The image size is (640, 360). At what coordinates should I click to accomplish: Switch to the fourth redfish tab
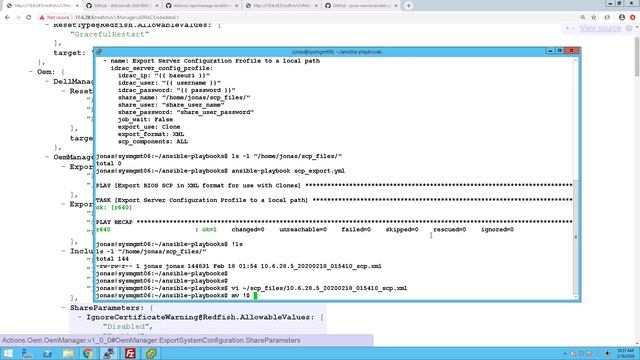pos(282,6)
